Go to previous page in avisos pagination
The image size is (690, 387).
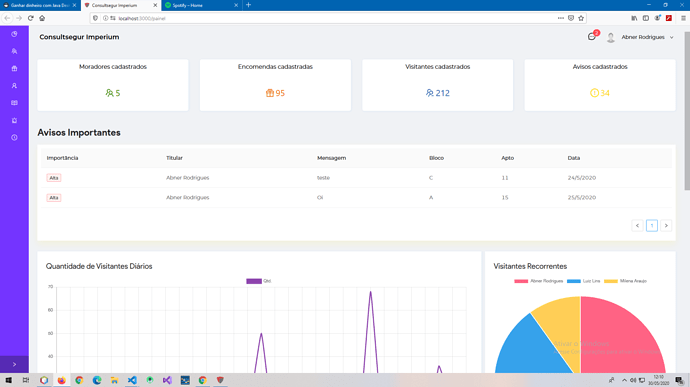637,225
